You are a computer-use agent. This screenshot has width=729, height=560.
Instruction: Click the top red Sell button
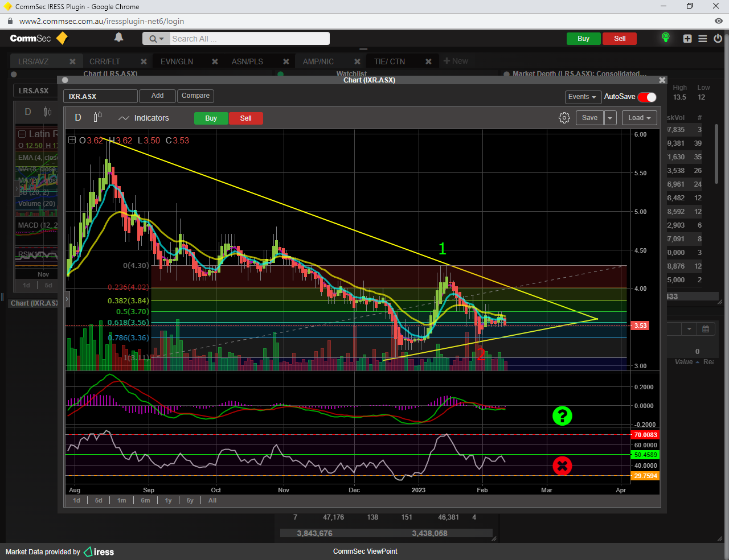tap(620, 39)
